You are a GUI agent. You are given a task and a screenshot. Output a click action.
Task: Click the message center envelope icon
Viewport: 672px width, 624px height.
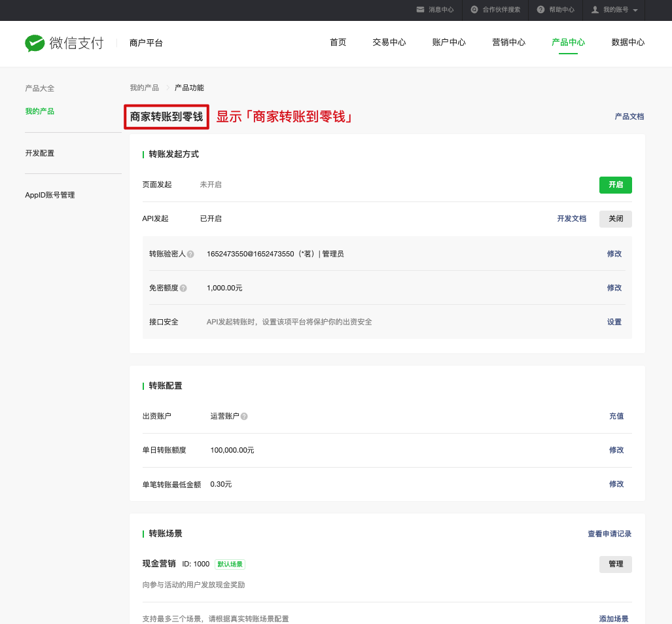[421, 9]
